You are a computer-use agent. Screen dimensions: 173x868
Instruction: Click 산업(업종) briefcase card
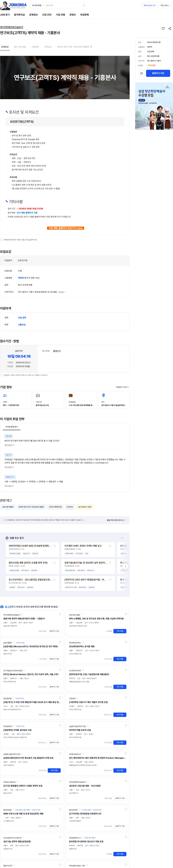[81, 400]
